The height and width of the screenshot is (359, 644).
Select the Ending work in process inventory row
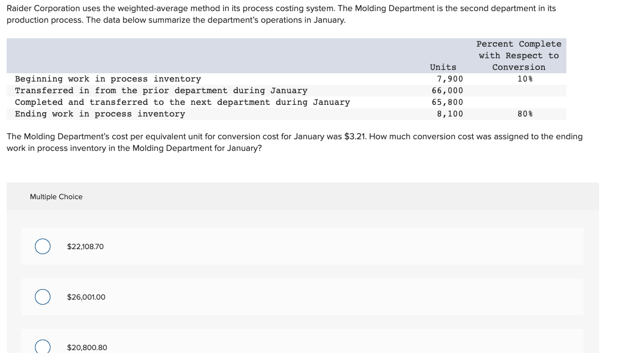point(100,114)
